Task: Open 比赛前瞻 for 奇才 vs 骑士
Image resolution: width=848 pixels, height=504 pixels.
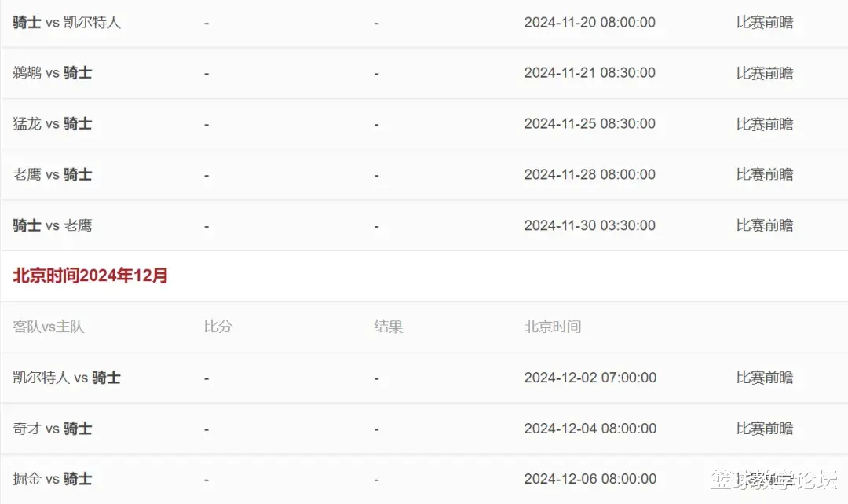Action: click(765, 429)
